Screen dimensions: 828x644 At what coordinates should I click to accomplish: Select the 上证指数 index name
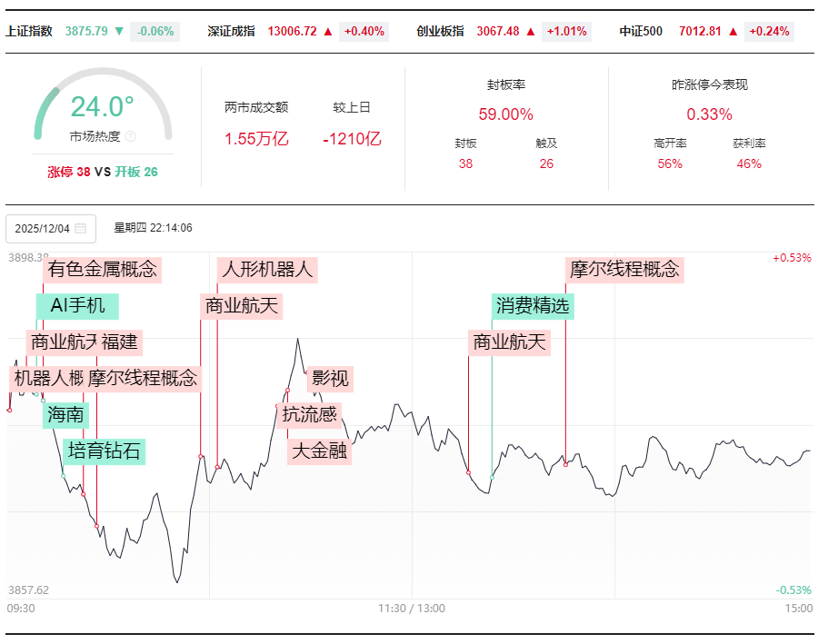[x=31, y=31]
